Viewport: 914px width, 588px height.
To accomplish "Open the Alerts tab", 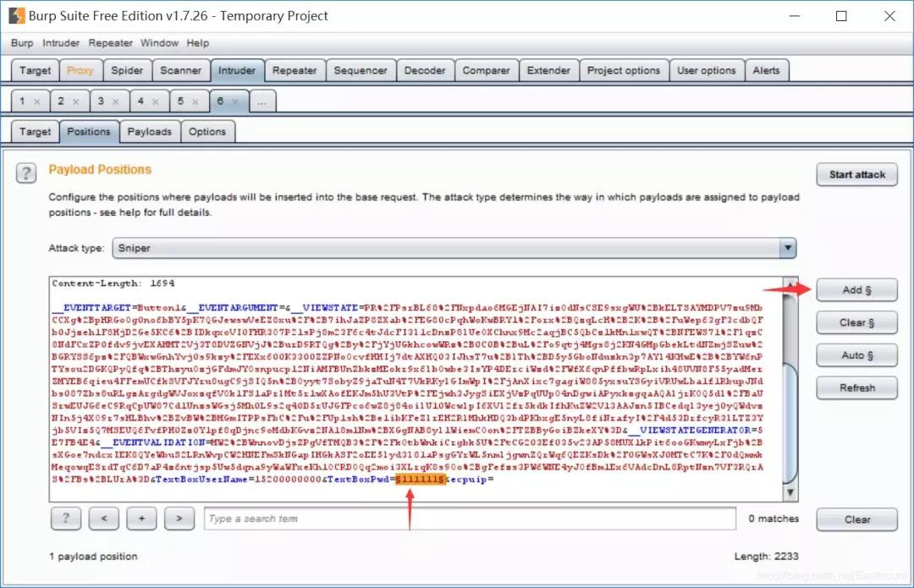I will click(766, 70).
